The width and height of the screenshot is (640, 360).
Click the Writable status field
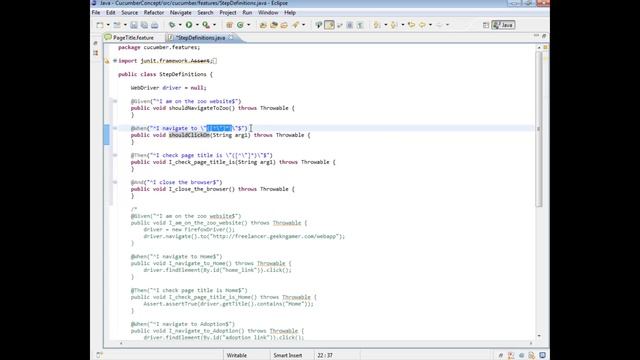(237, 356)
